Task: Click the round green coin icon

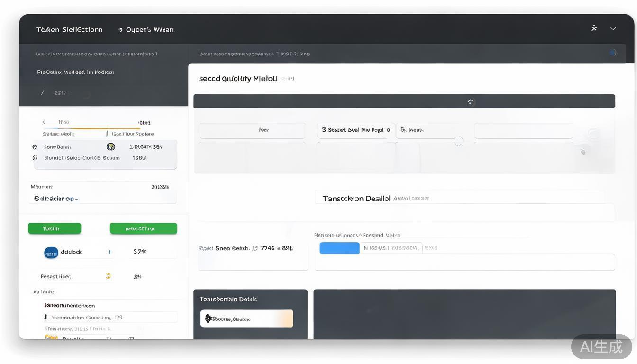Action: click(111, 147)
